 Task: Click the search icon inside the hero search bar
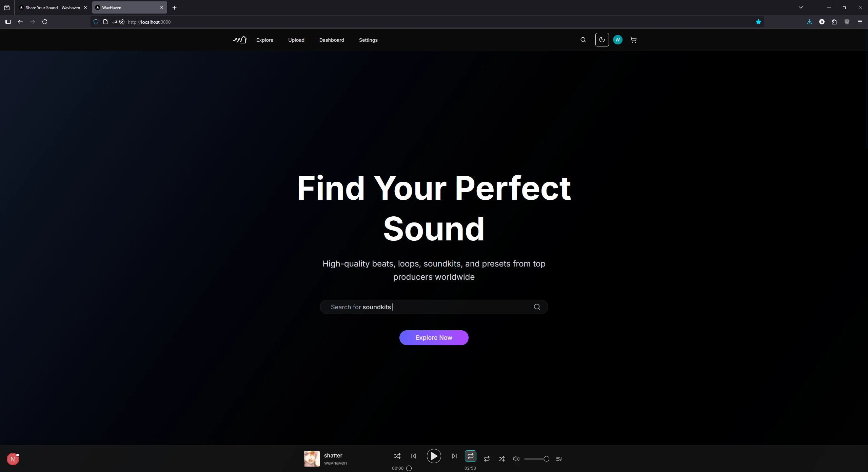537,307
